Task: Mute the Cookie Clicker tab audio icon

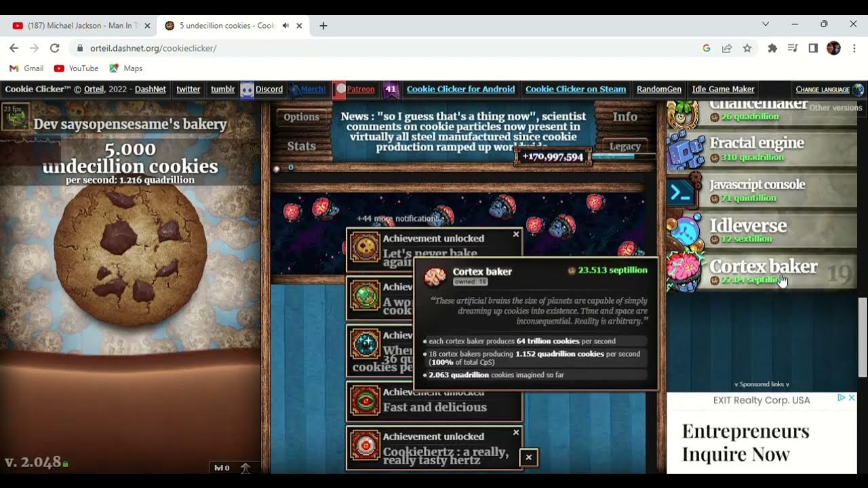Action: point(285,26)
